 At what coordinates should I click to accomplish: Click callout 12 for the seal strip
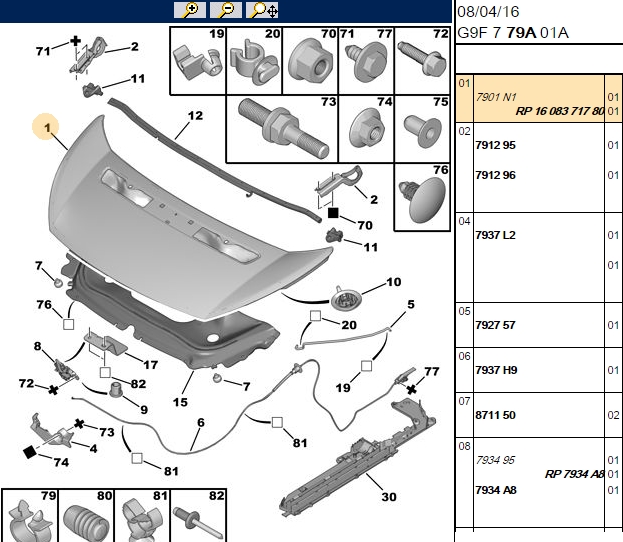pos(195,116)
